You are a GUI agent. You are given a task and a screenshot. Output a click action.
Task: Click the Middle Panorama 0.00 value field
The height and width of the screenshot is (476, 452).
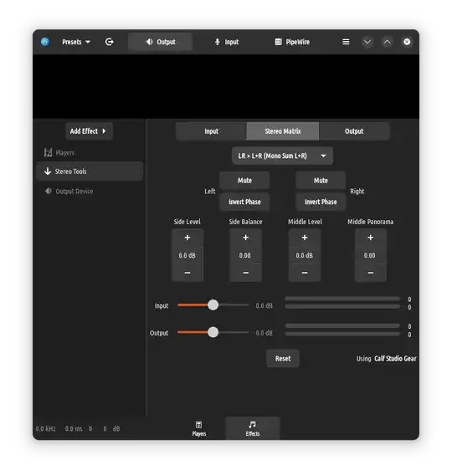click(370, 255)
